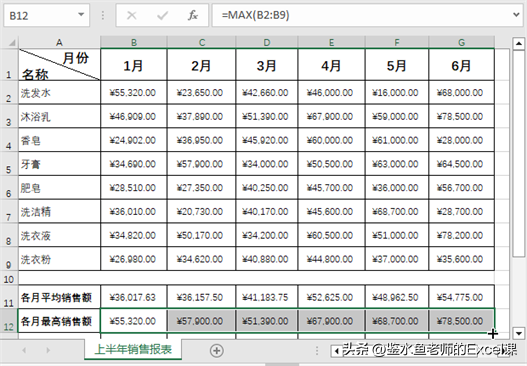
Task: Select cell B12 with ¥55,320.00
Action: click(133, 321)
